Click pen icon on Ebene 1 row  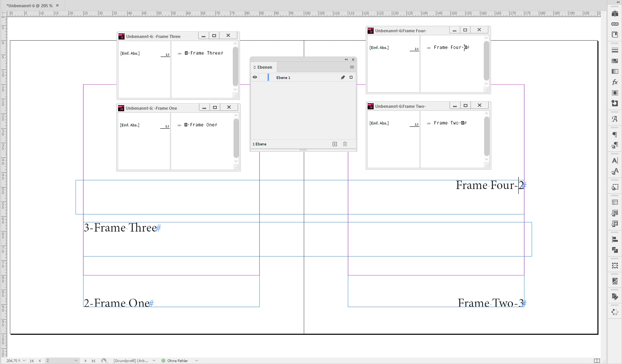(343, 77)
